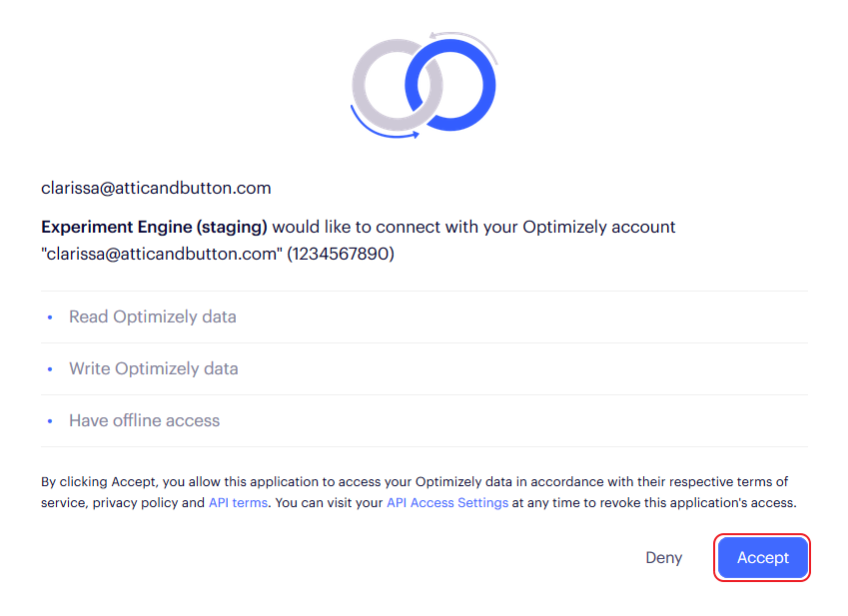This screenshot has width=848, height=616.
Task: Click the quoted account name text
Action: click(162, 254)
